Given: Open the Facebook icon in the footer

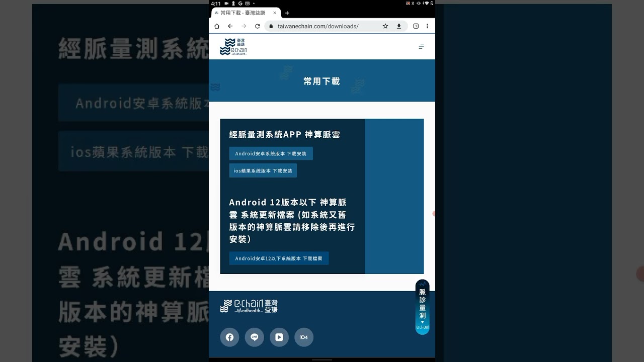Looking at the screenshot, I should coord(229,337).
